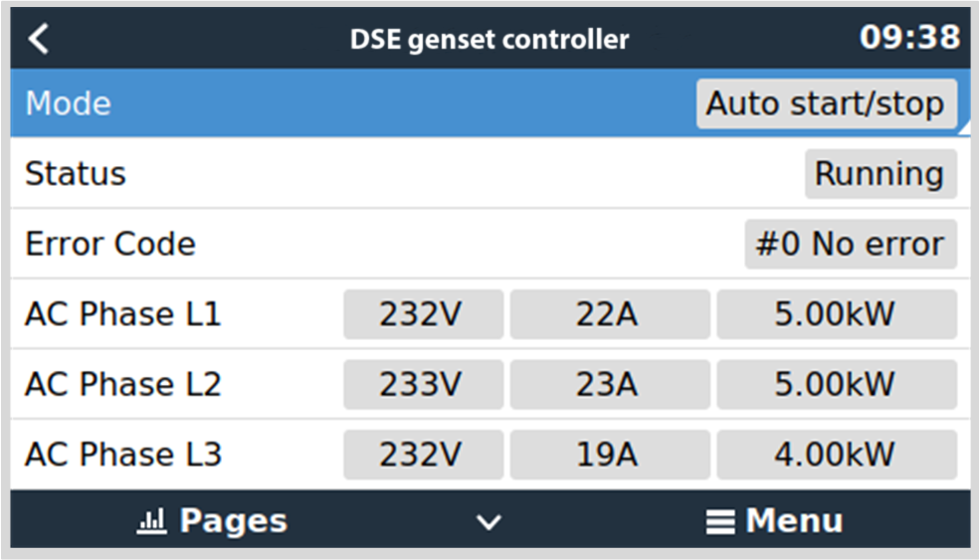Click L1 current 22A field
The height and width of the screenshot is (560, 980).
coord(607,314)
